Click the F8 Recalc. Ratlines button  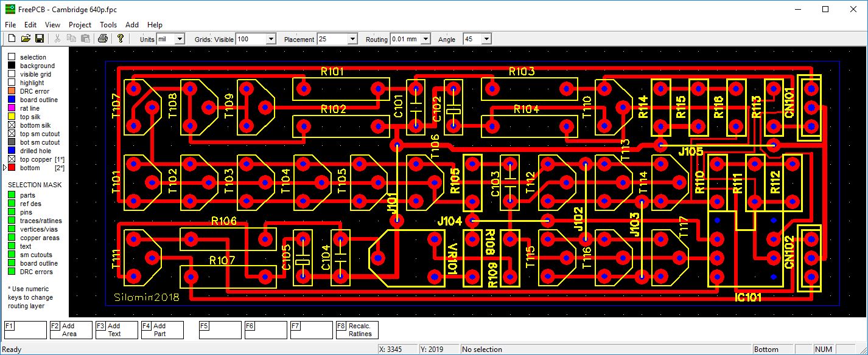[357, 329]
